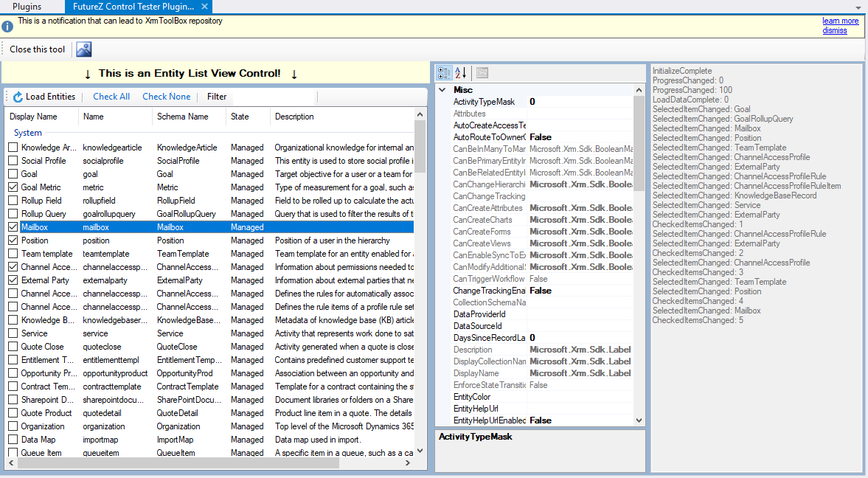The image size is (868, 478).
Task: Click entity list horizontal scroll right arrow
Action: [x=408, y=463]
